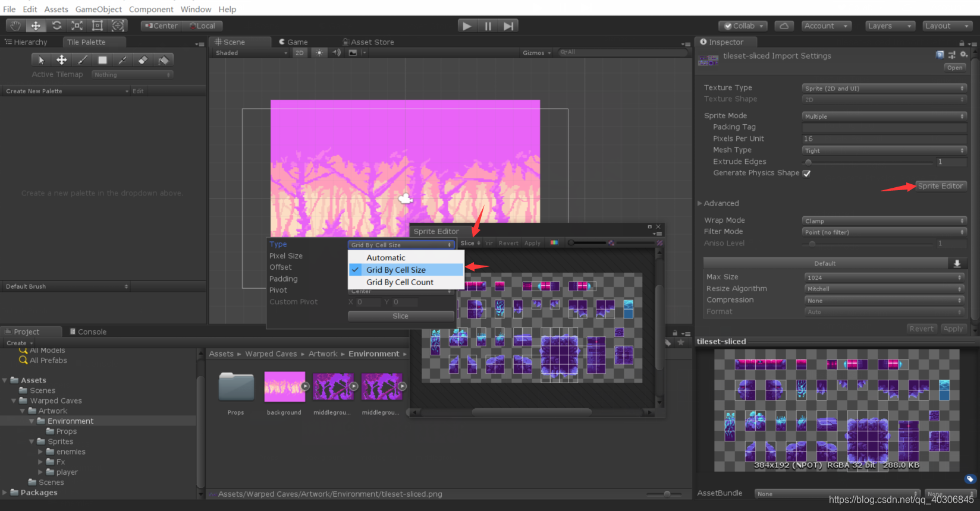Open the Assets menu
This screenshot has width=980, height=511.
(56, 9)
